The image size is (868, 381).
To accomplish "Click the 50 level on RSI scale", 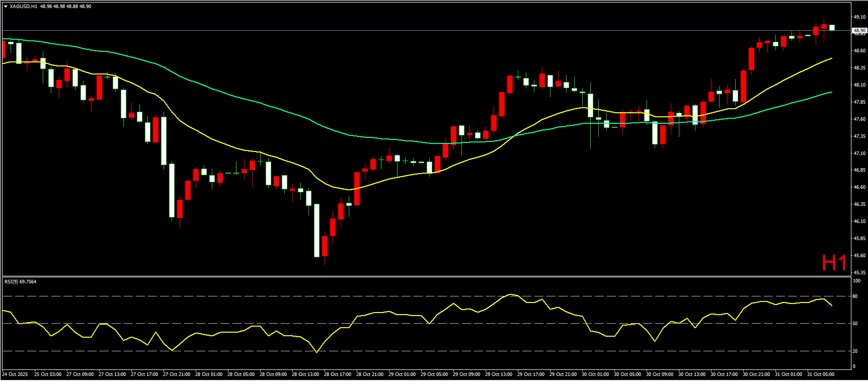I will (855, 324).
